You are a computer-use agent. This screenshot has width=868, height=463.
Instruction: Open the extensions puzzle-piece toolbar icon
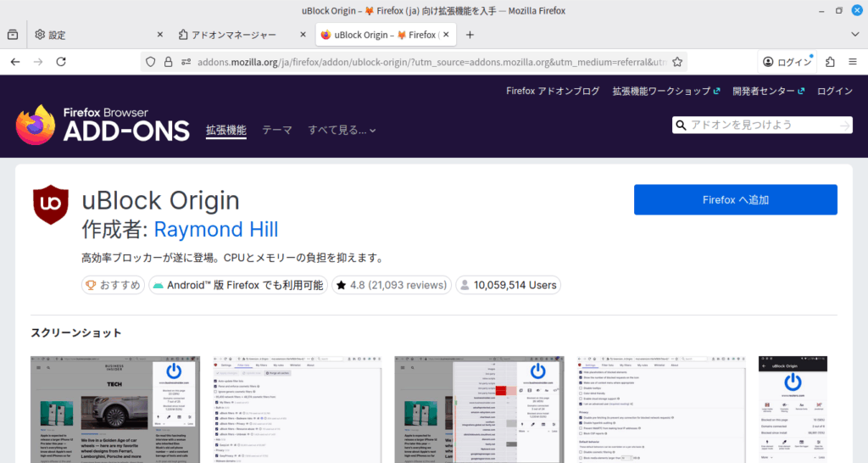[x=830, y=62]
